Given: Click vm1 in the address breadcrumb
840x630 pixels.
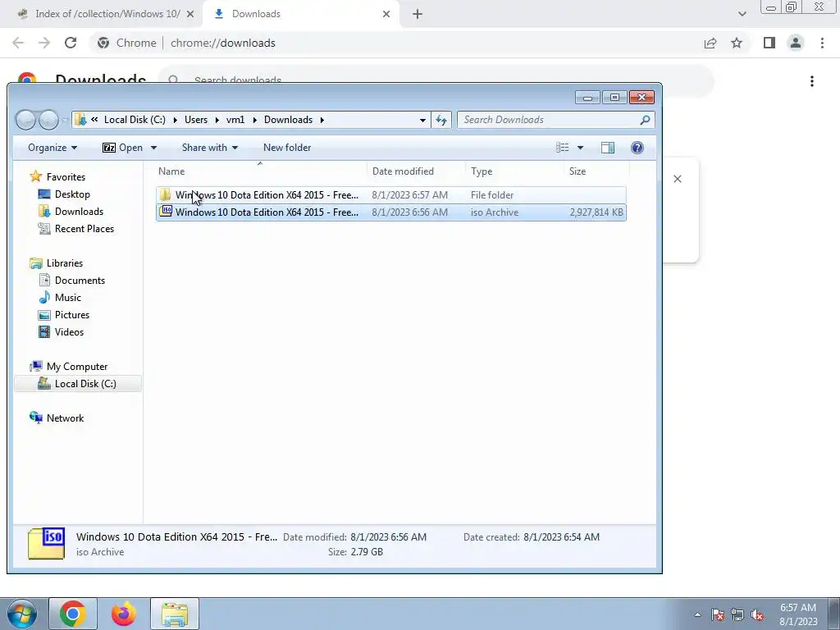Looking at the screenshot, I should pyautogui.click(x=235, y=120).
